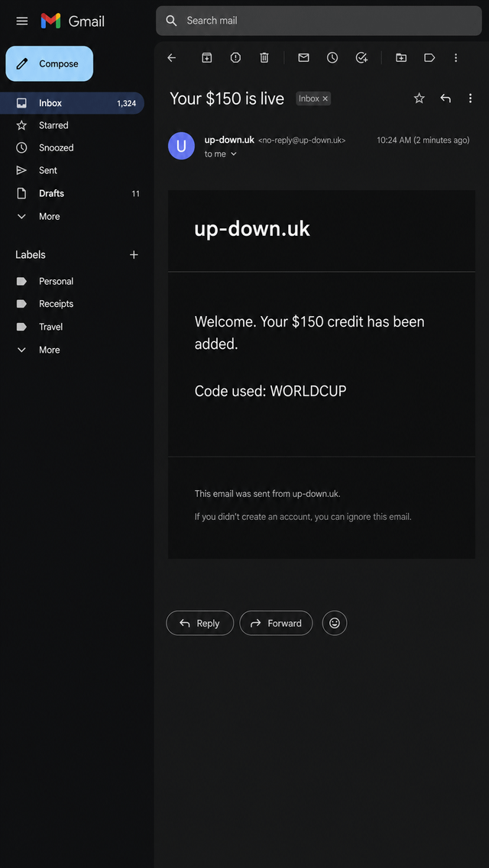489x868 pixels.
Task: Click the sender avatar U
Action: coord(181,146)
